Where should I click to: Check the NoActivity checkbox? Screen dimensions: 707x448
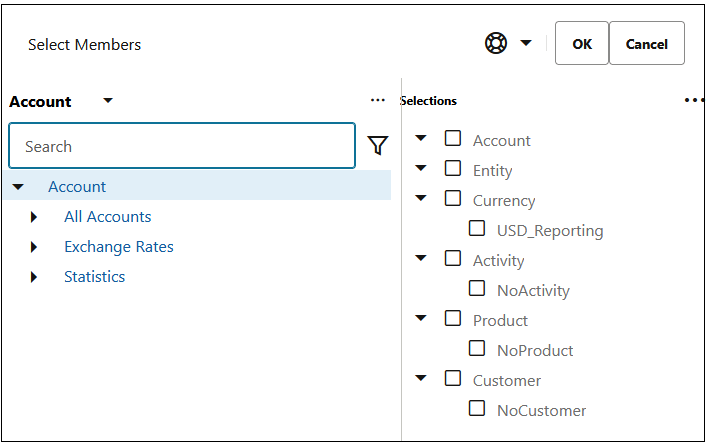[x=477, y=288]
